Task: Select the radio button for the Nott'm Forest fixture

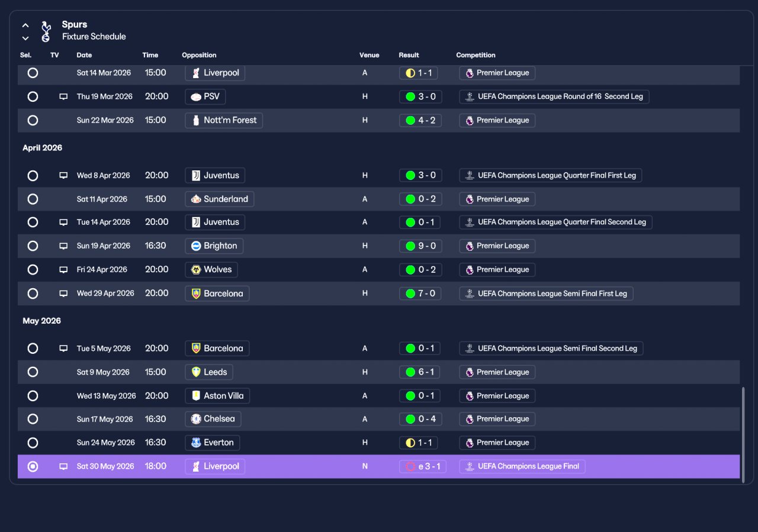Action: [33, 120]
